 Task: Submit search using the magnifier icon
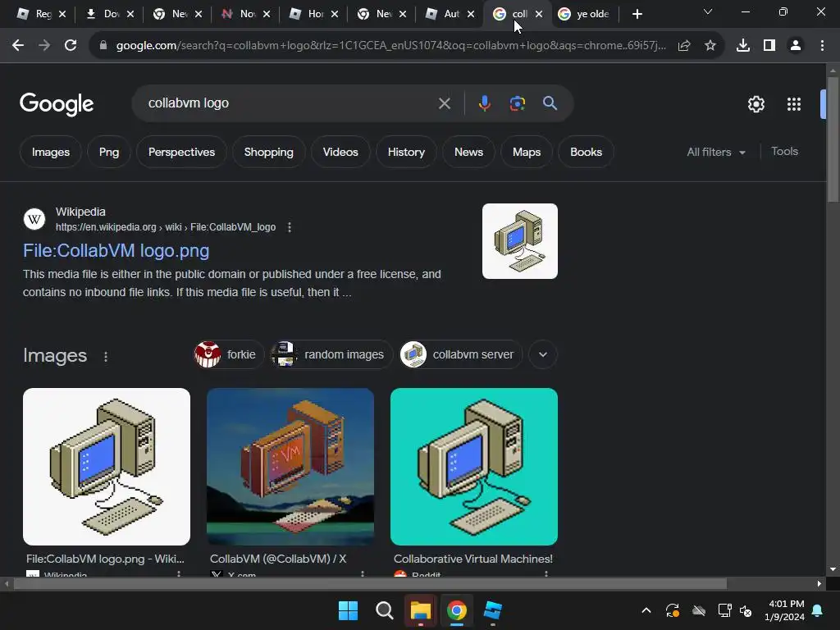click(550, 103)
